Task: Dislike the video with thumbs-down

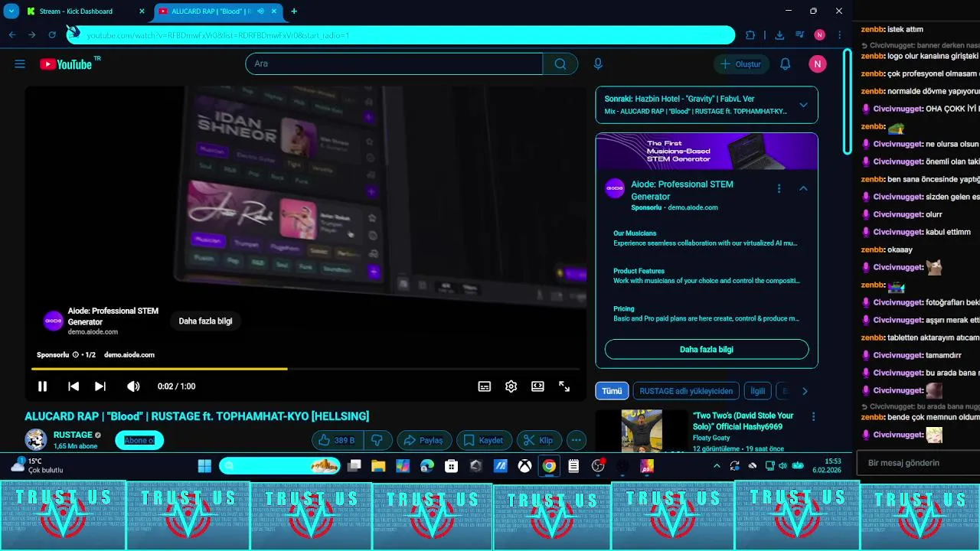Action: 377,440
